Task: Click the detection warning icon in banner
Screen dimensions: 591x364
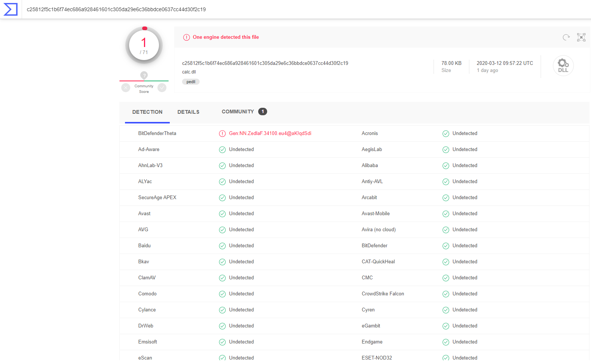Action: 187,37
